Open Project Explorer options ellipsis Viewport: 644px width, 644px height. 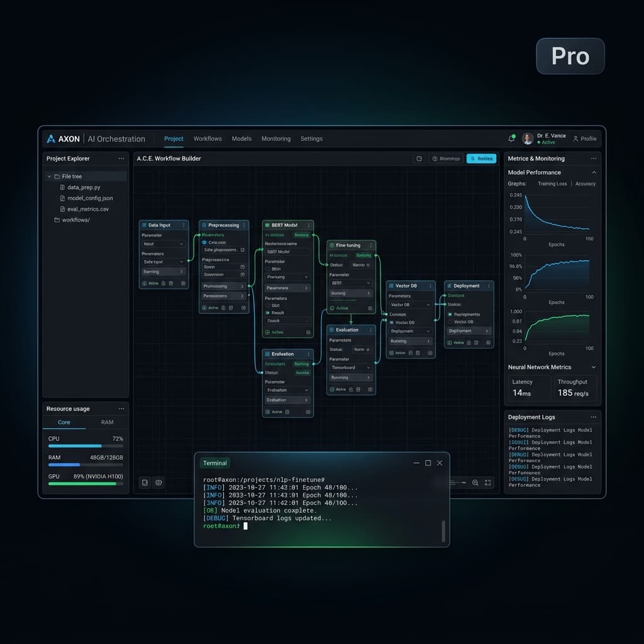tap(121, 158)
